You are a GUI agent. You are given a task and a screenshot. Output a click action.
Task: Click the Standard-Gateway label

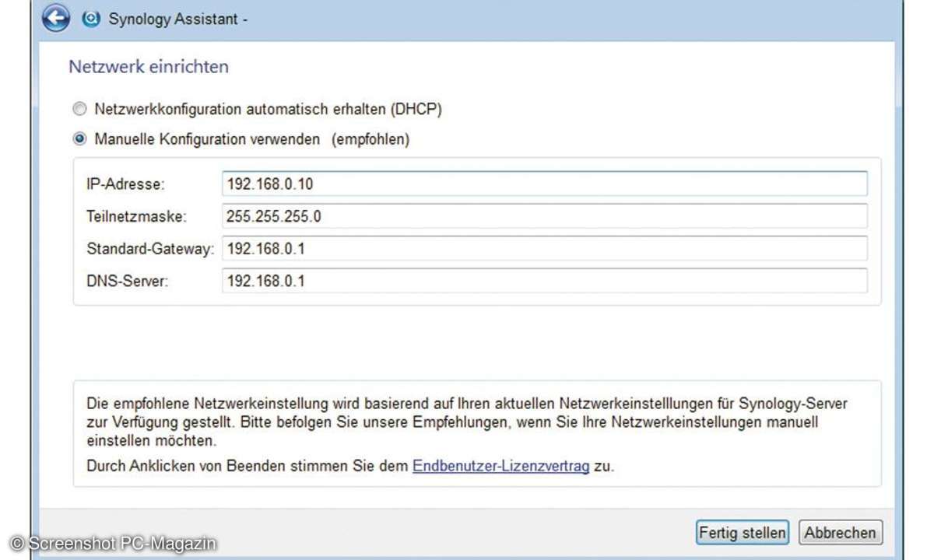coord(149,249)
